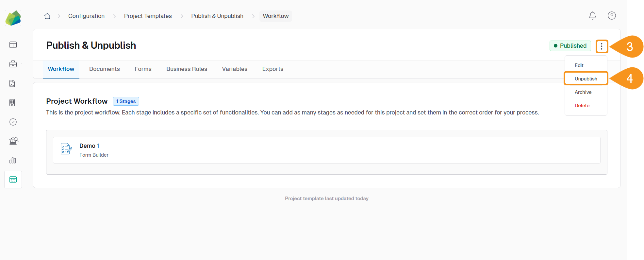The width and height of the screenshot is (644, 260).
Task: Open the Business Rules tab
Action: pyautogui.click(x=187, y=69)
